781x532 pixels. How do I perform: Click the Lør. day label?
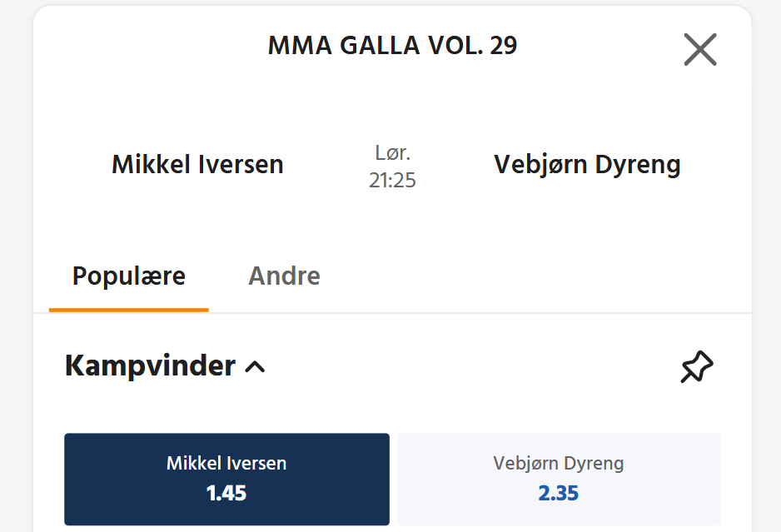392,153
